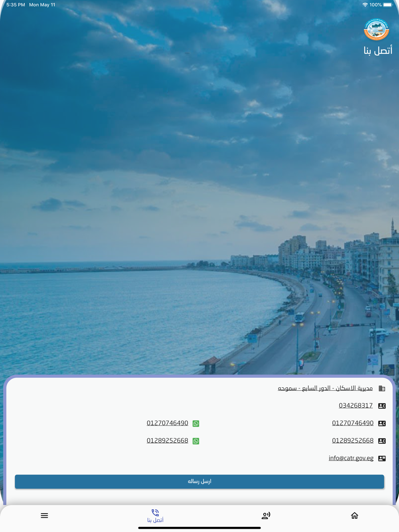Open the hamburger menu in bottom bar

(44, 516)
